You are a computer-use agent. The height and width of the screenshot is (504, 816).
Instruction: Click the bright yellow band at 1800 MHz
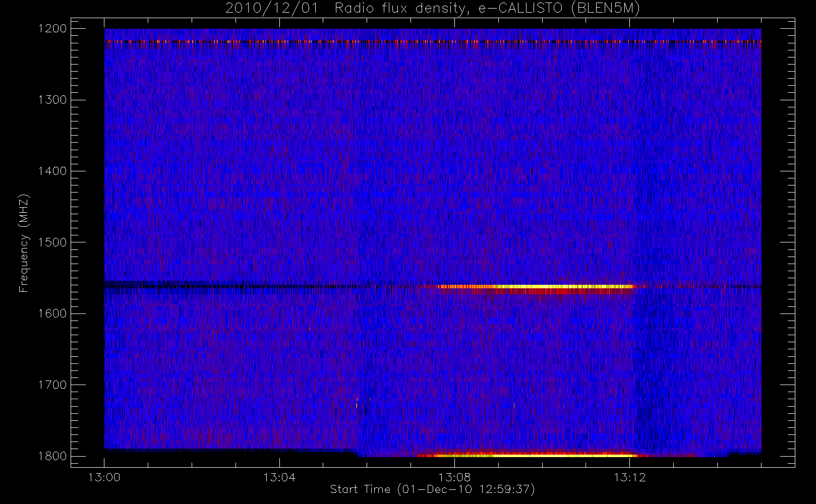point(527,455)
